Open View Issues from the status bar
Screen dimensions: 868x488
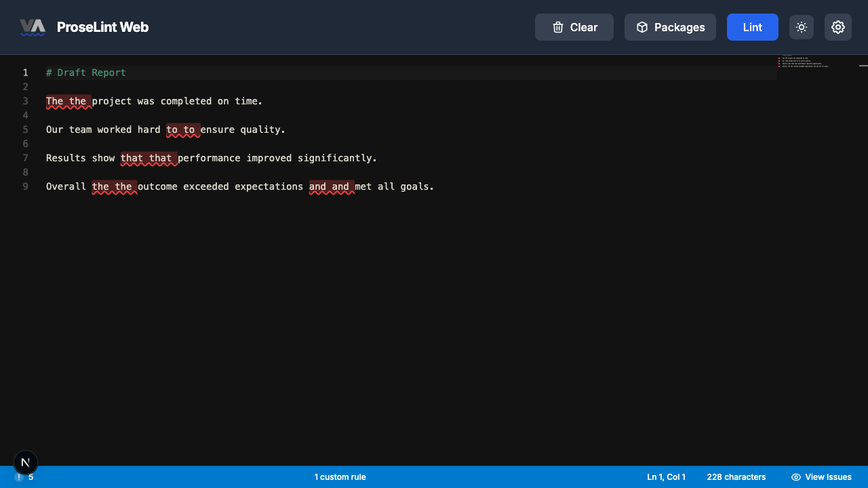pyautogui.click(x=821, y=477)
